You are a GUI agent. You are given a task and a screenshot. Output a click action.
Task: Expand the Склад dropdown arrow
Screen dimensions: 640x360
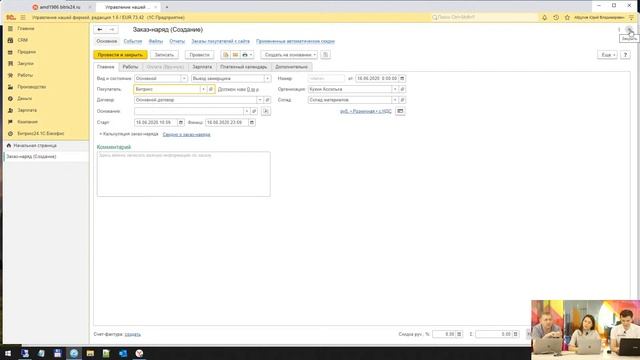point(395,100)
